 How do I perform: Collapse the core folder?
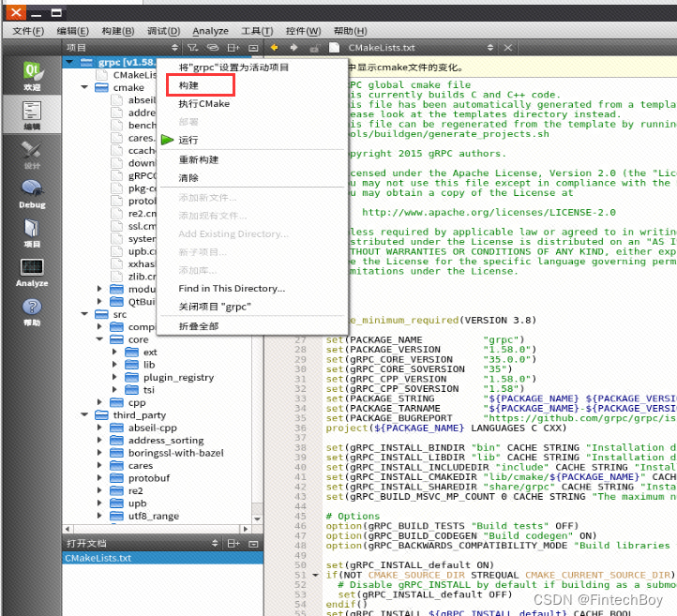tap(99, 339)
